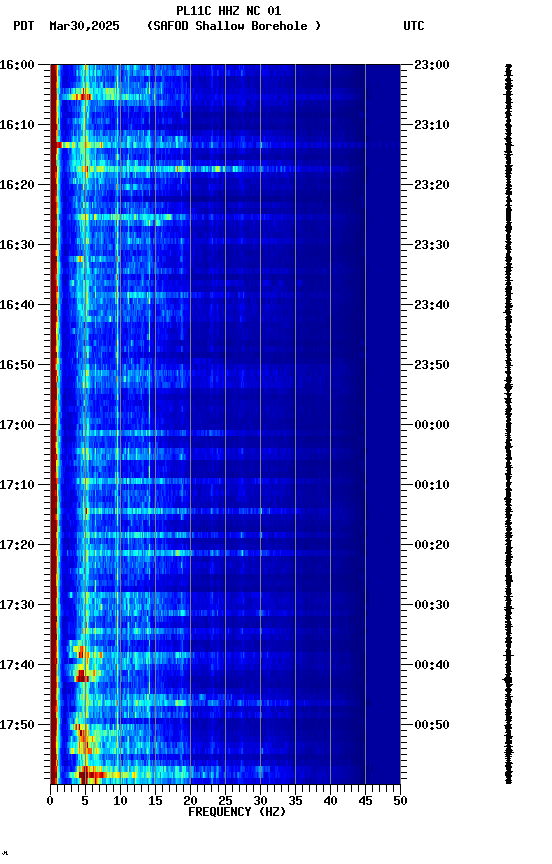
Task: Click the '16:40' PDT time label
Action: pos(17,305)
